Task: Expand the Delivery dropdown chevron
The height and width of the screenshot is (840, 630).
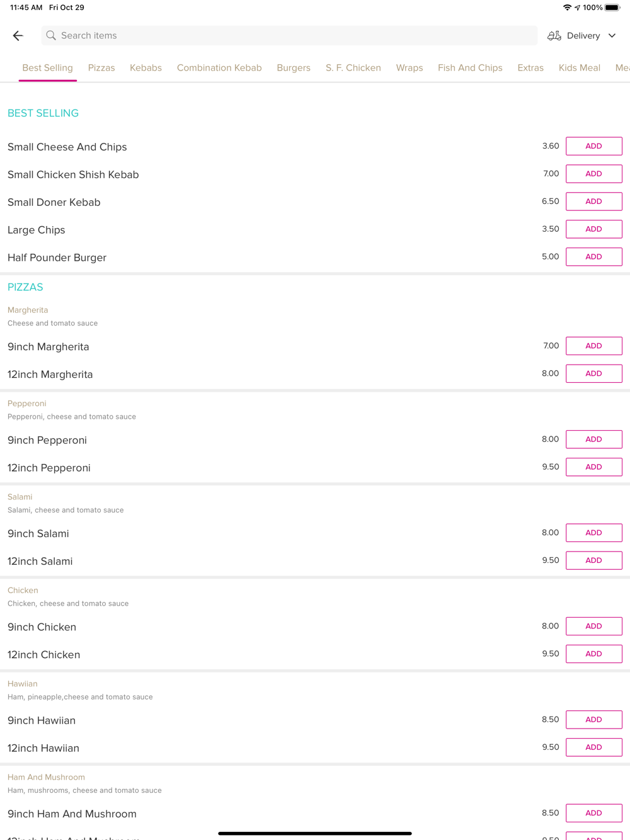Action: pyautogui.click(x=612, y=36)
